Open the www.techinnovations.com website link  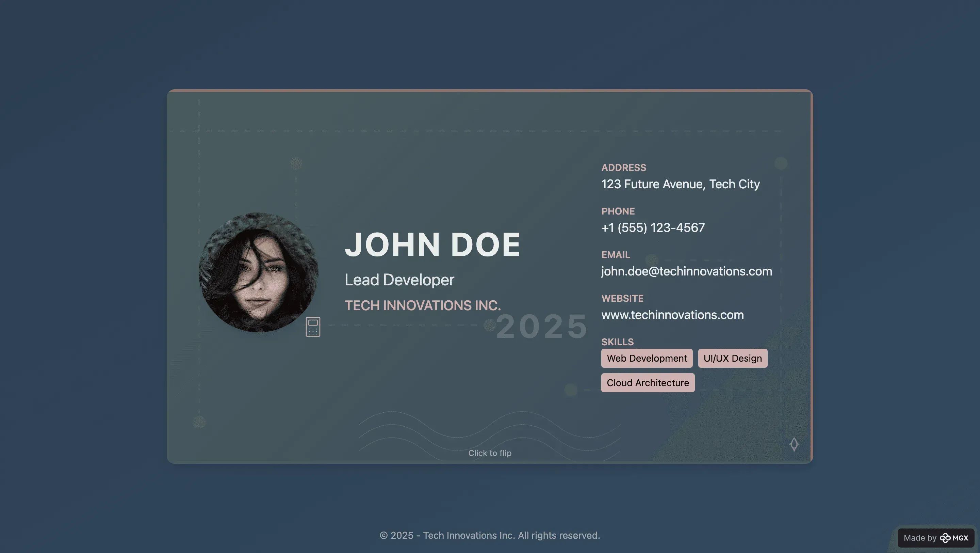(x=672, y=315)
